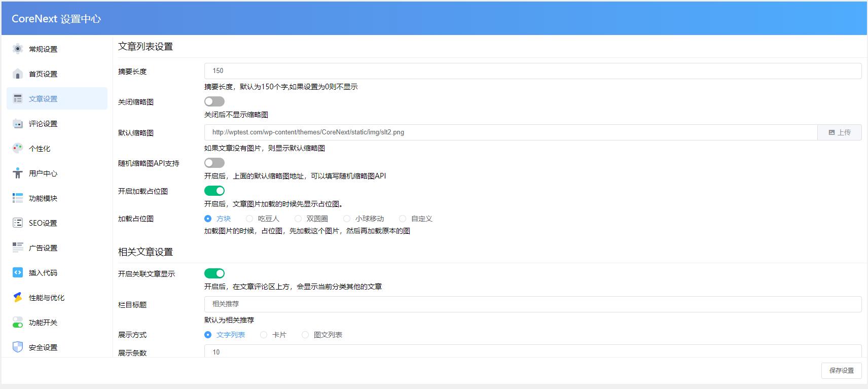Click the 上传 button for default thumbnail

(839, 132)
